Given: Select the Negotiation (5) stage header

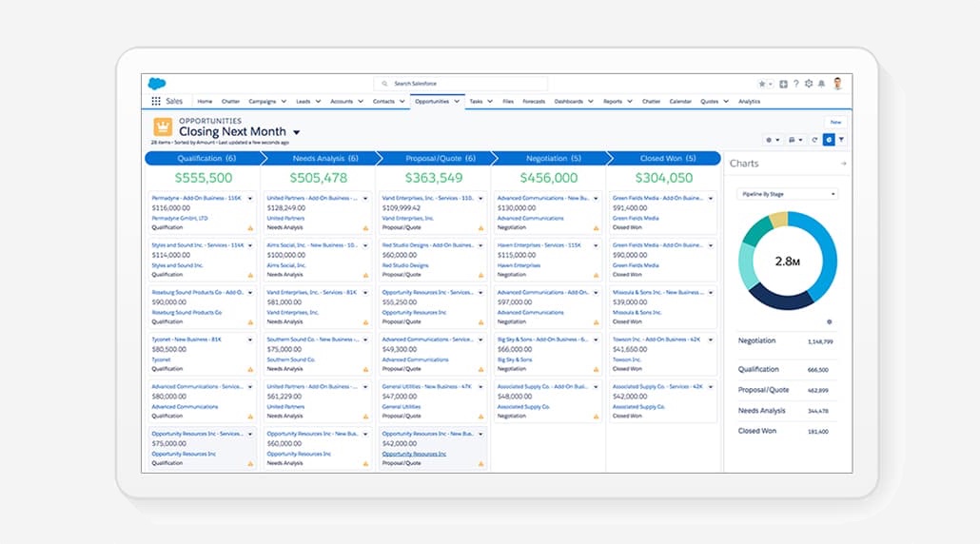Looking at the screenshot, I should pos(553,159).
